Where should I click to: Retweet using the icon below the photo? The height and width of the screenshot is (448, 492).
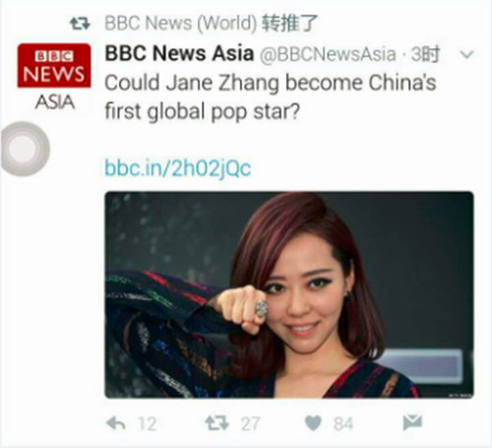coord(216,423)
